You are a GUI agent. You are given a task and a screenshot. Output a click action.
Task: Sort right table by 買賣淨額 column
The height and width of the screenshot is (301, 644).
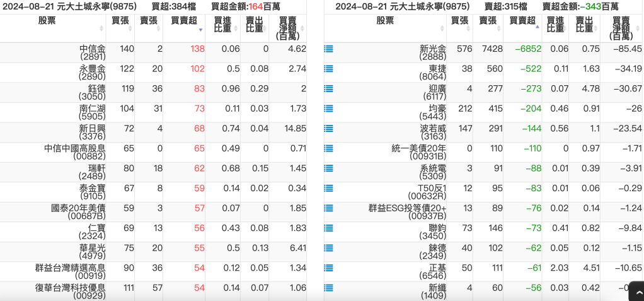tap(621, 28)
